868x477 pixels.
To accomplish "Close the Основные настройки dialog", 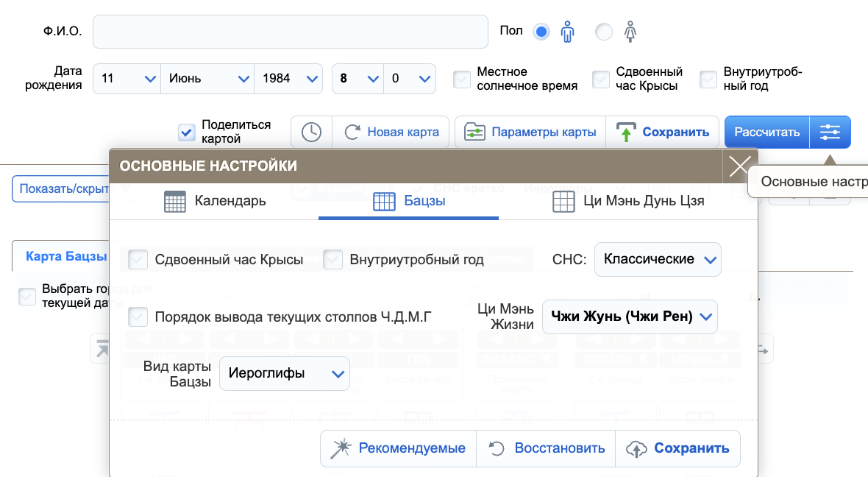I will [739, 166].
